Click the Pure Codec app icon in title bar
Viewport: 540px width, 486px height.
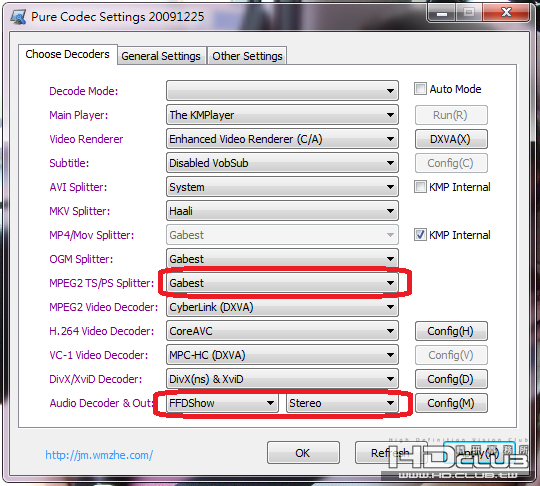pos(18,17)
